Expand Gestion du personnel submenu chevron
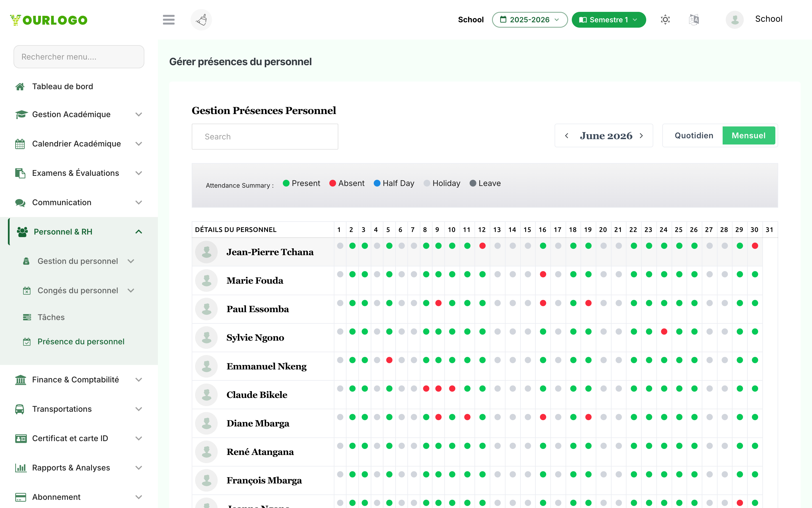This screenshot has height=508, width=812. point(131,261)
